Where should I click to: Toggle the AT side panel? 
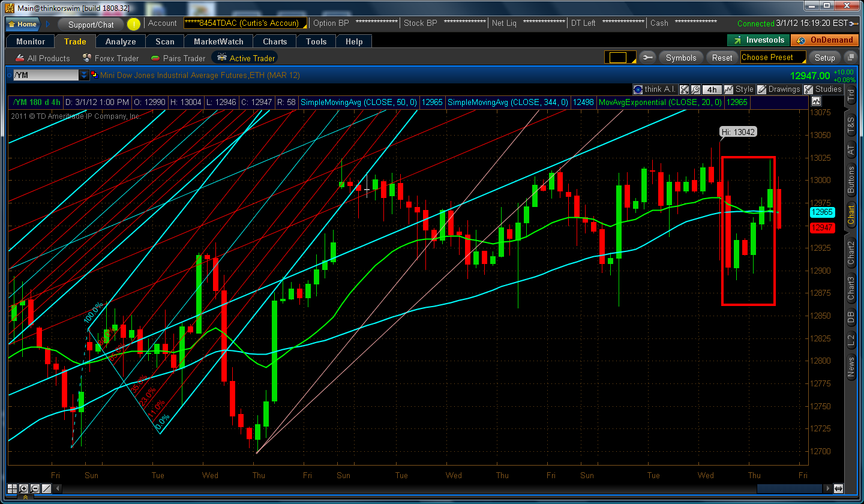[851, 149]
